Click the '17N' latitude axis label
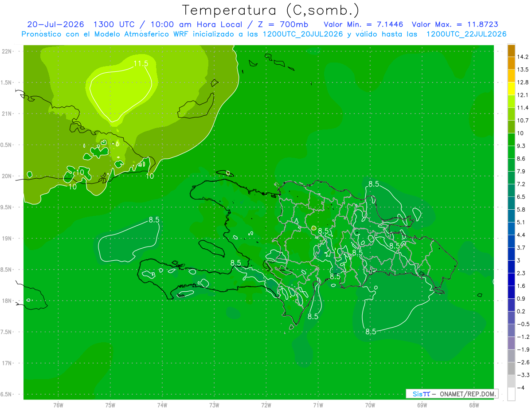 7,363
